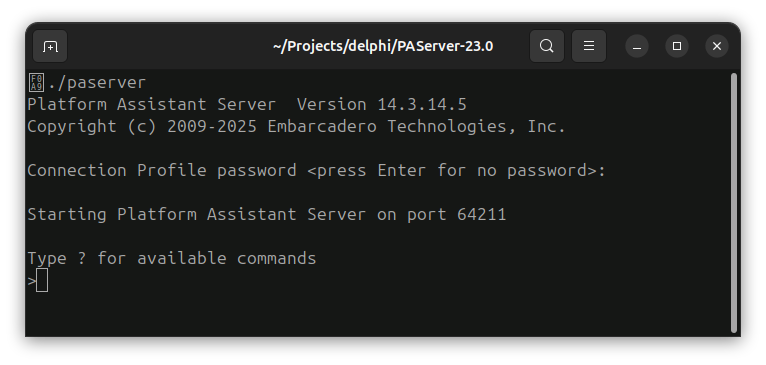This screenshot has width=766, height=365.
Task: Click the Starting Platform Assistant Server text
Action: pos(196,215)
